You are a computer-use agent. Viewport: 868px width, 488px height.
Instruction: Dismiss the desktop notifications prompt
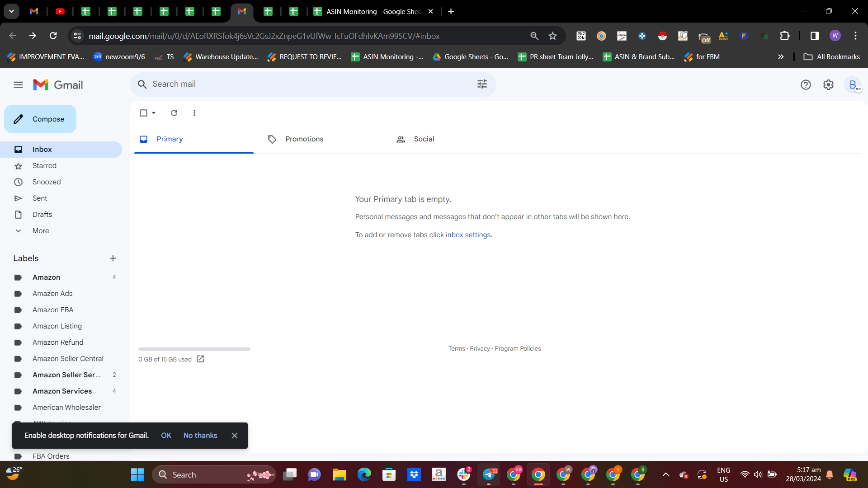click(235, 436)
